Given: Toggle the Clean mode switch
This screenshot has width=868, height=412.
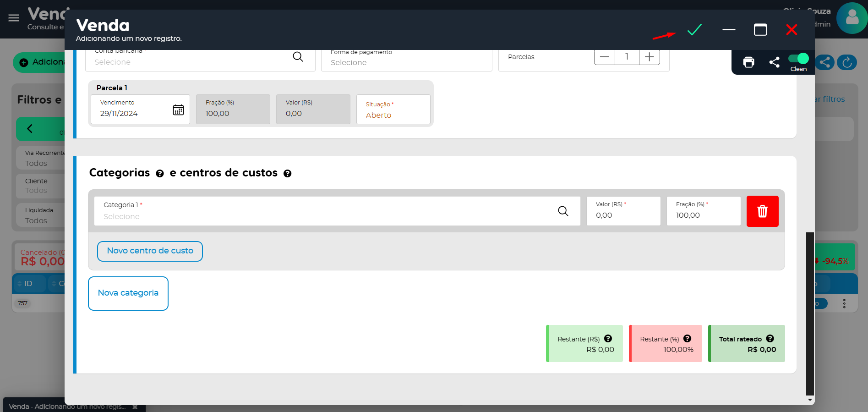Looking at the screenshot, I should coord(798,59).
